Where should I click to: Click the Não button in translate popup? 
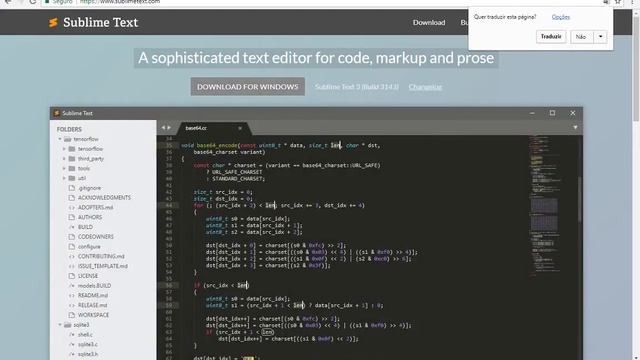click(581, 37)
